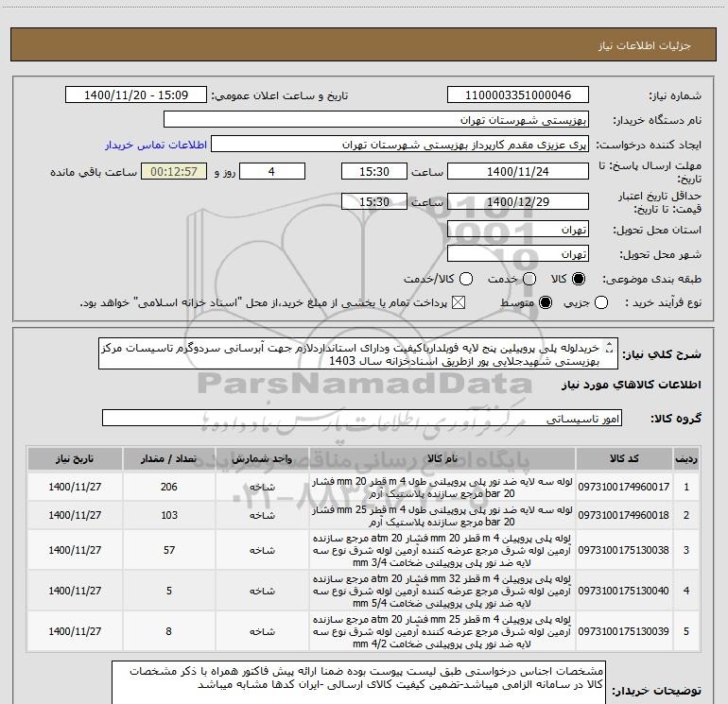
Task: Click the remaining days field showing 4
Action: (271, 171)
